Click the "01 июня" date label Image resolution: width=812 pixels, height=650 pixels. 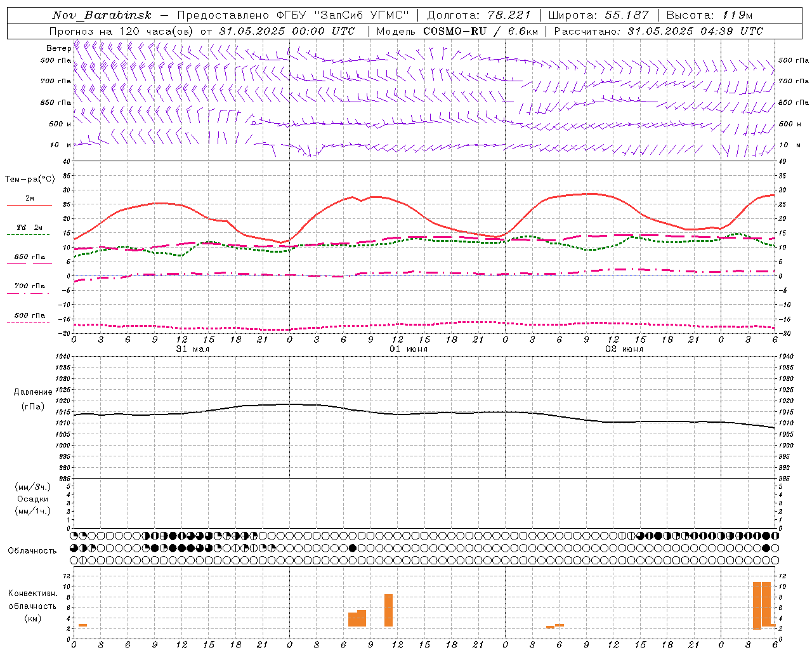[x=408, y=349]
